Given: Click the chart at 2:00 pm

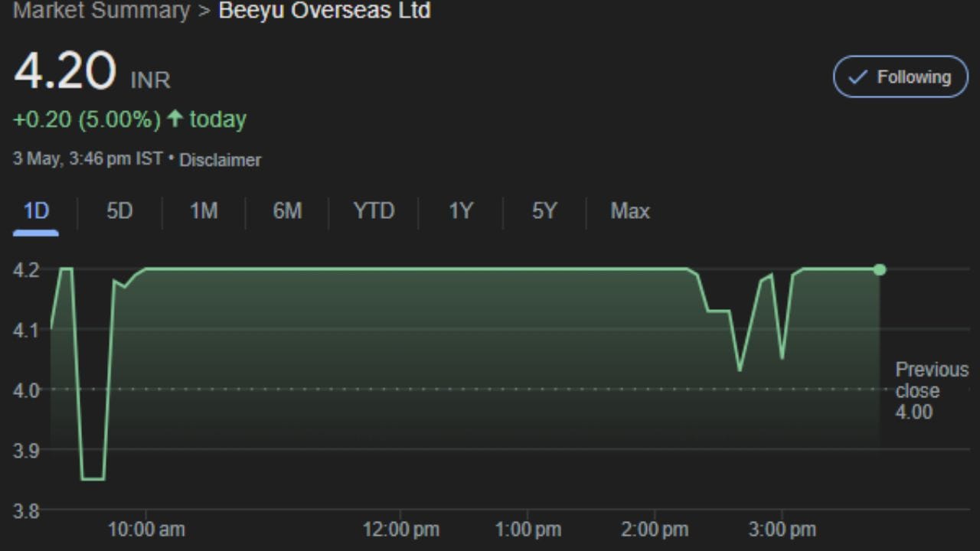Looking at the screenshot, I should [x=655, y=269].
